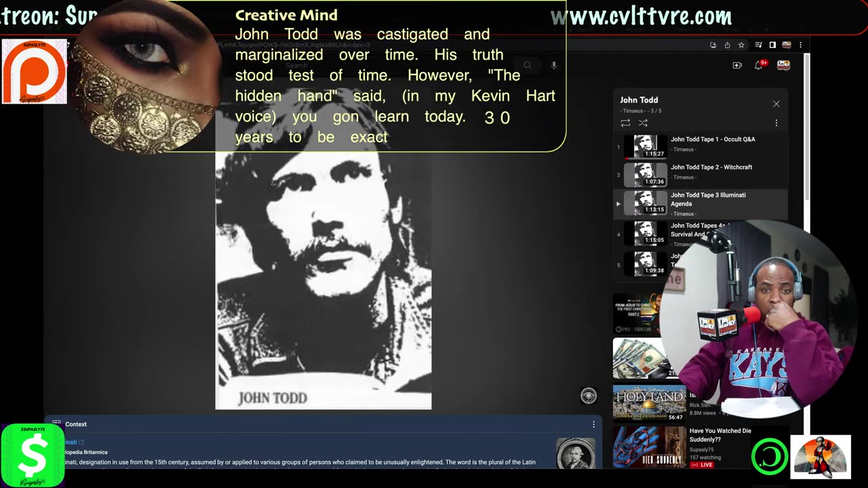Open YouTube notifications bell
Image resolution: width=868 pixels, height=488 pixels.
coord(759,65)
